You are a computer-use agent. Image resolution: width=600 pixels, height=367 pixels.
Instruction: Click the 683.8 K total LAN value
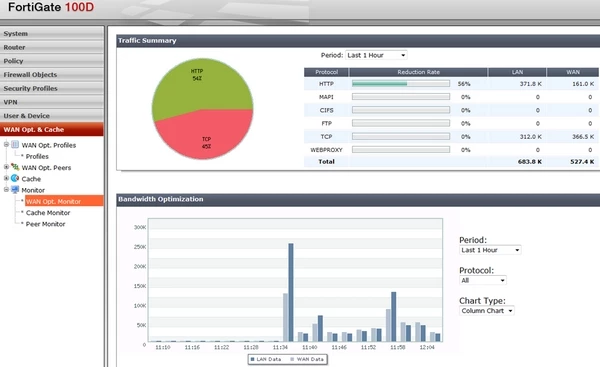click(530, 161)
